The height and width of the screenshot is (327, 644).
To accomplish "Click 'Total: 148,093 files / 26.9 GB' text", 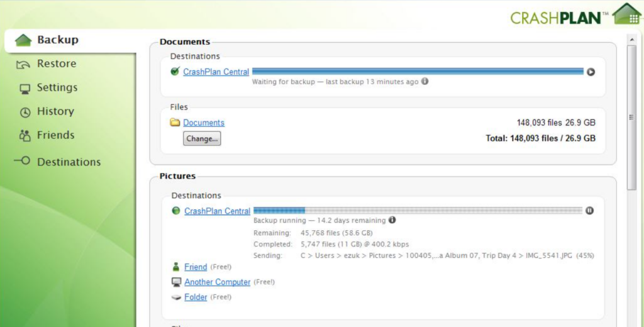I will coord(540,138).
